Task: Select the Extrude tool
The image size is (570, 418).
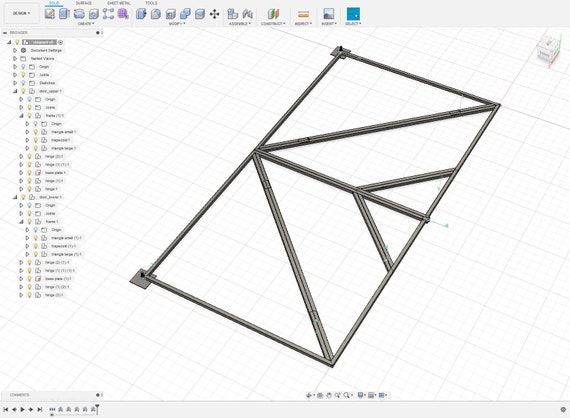Action: pyautogui.click(x=64, y=14)
